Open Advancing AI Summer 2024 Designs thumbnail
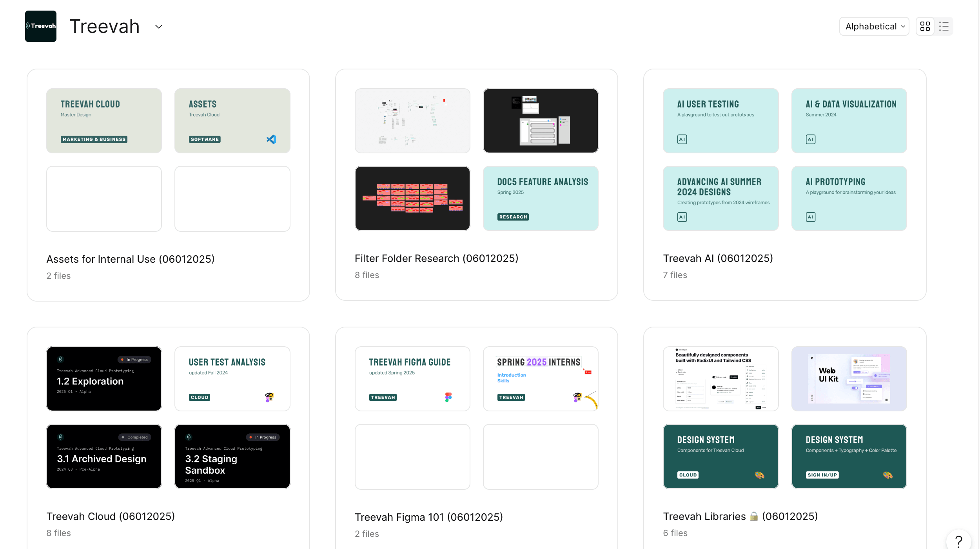 point(720,198)
